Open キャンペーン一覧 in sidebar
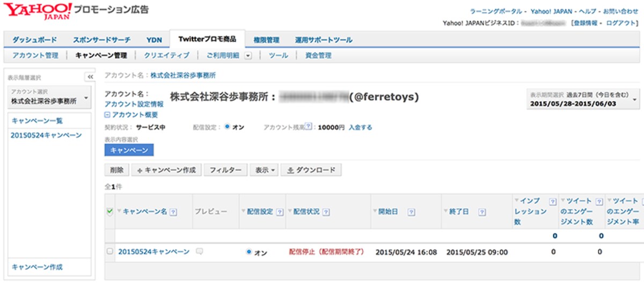 point(37,121)
